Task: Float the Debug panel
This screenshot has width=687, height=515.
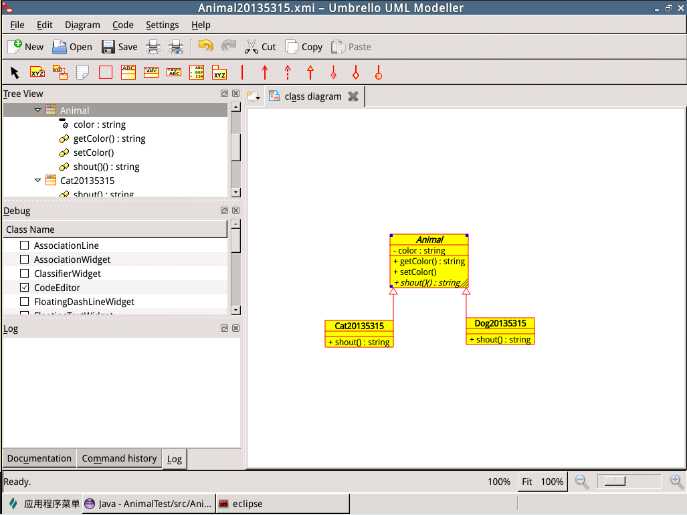Action: 224,210
